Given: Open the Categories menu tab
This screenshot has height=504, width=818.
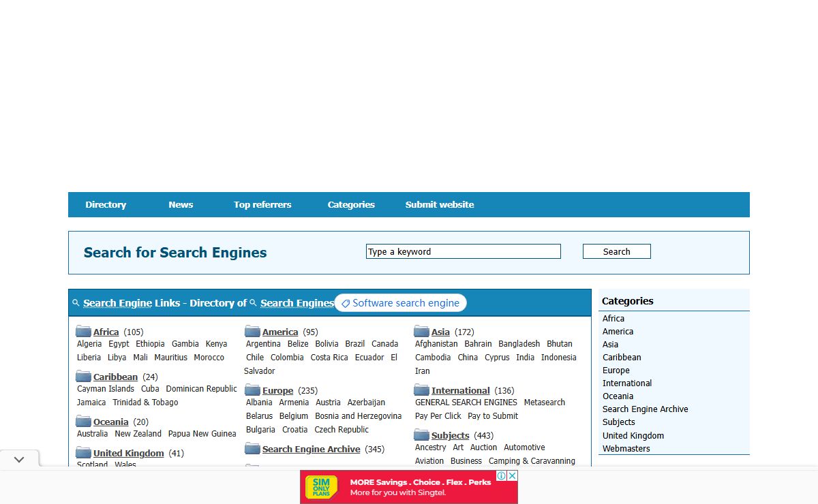Looking at the screenshot, I should click(351, 204).
